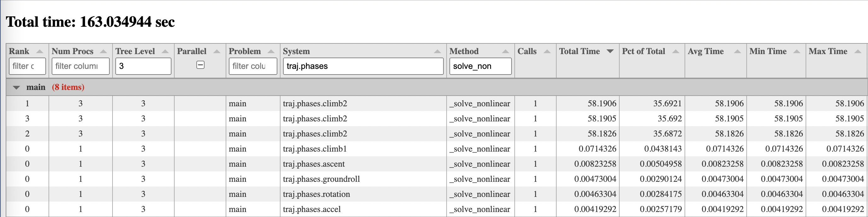Click the Method filter containing solve_non

tap(481, 66)
